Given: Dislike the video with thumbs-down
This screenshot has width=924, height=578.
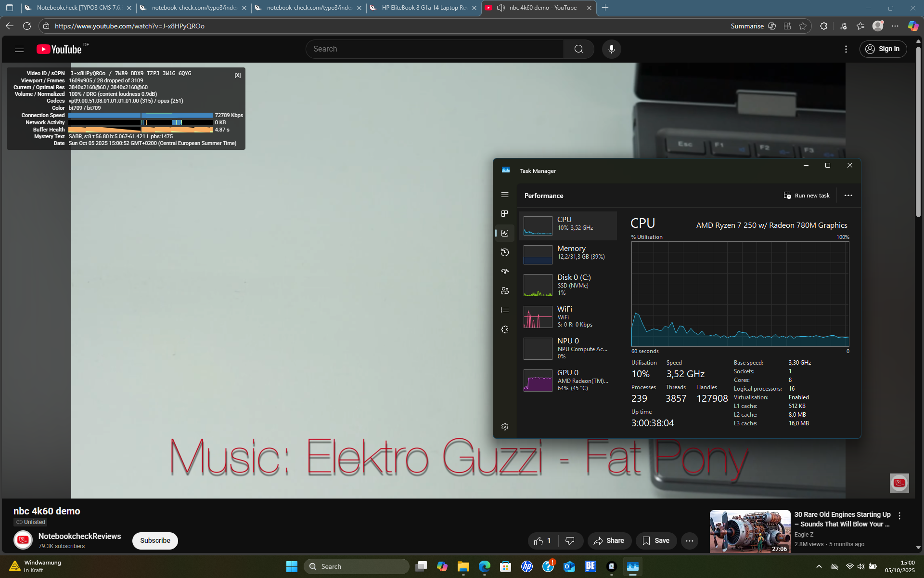Looking at the screenshot, I should 570,541.
